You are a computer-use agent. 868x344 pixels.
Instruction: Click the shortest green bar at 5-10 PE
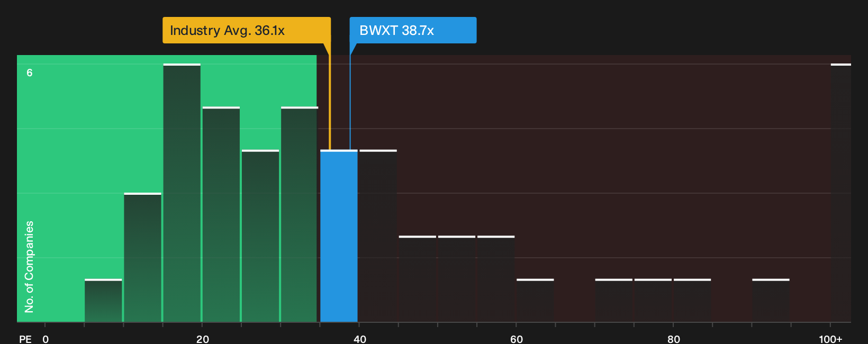103,301
